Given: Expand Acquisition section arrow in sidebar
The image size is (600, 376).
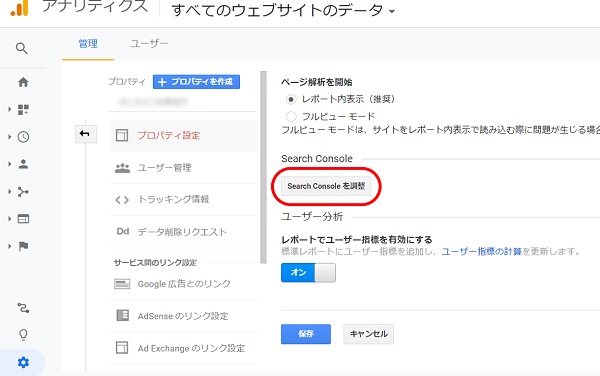Looking at the screenshot, I should [10, 192].
